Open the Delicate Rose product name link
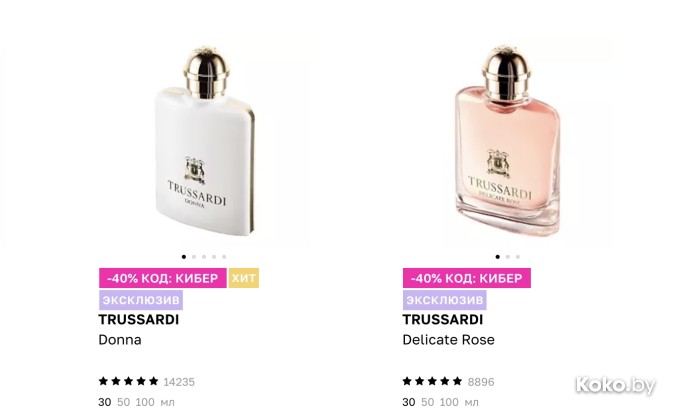This screenshot has width=680, height=420. pos(448,340)
